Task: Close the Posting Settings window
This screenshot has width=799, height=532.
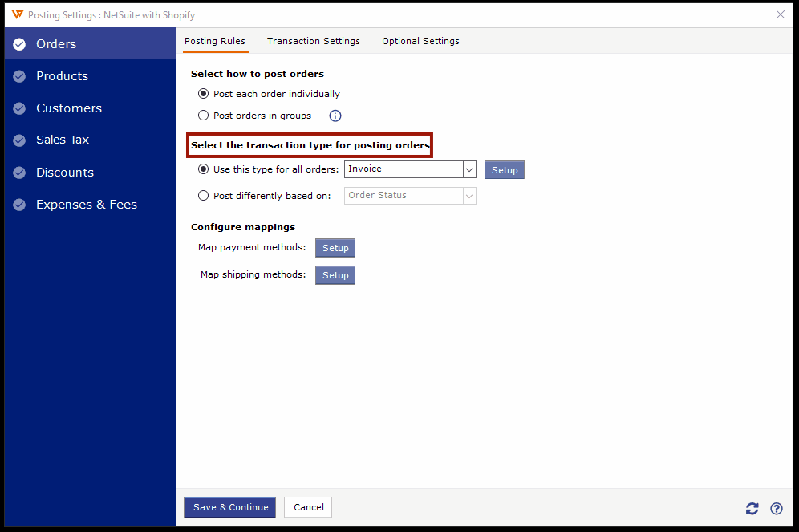Action: click(780, 14)
